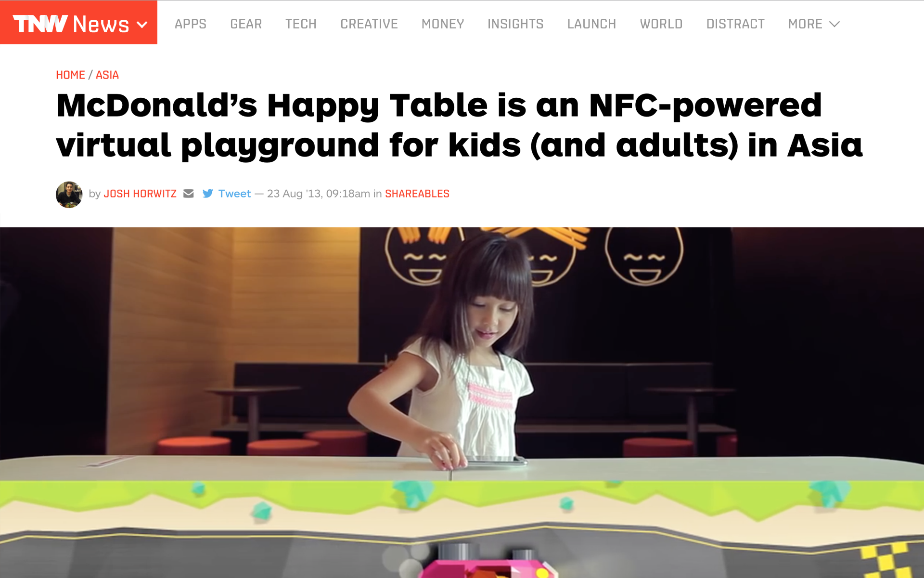924x578 pixels.
Task: Open the INSIGHTS nav item
Action: 515,24
